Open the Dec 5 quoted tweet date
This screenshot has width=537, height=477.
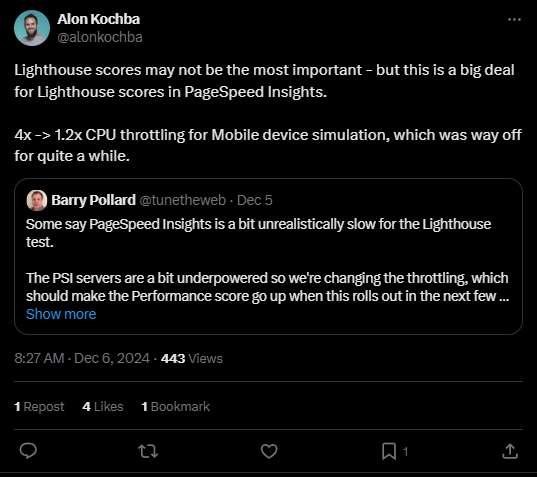pos(254,200)
